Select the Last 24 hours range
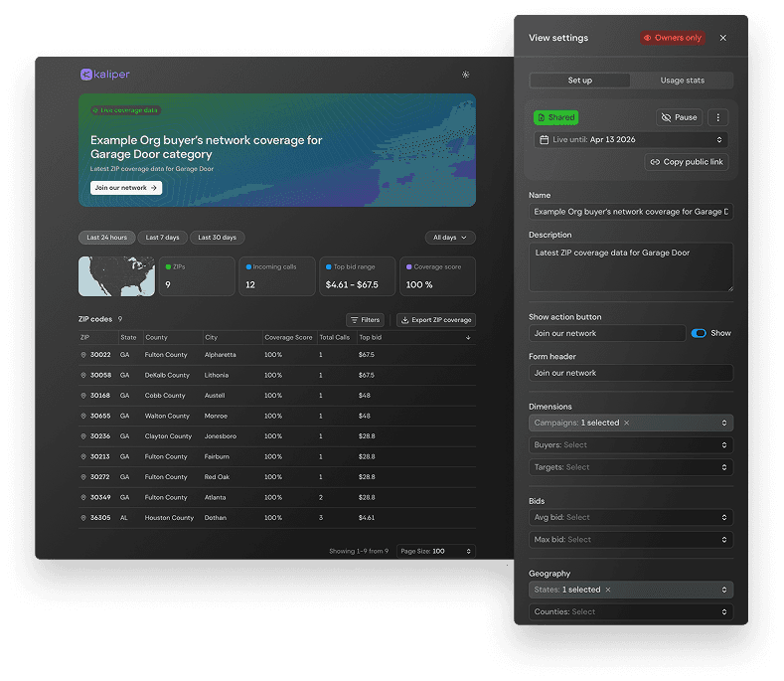The width and height of the screenshot is (784, 681). tap(107, 238)
